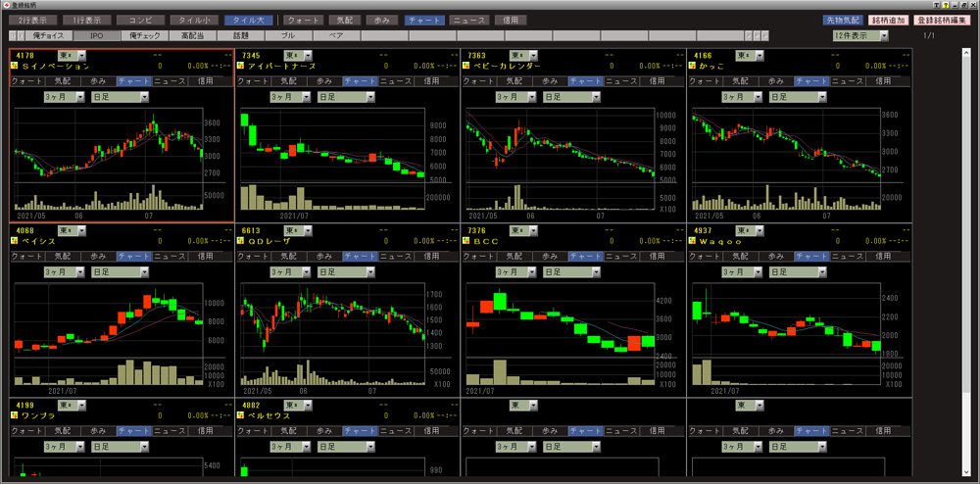Click the icon next to かっこ stock name
Image resolution: width=980 pixels, height=484 pixels.
pos(695,66)
